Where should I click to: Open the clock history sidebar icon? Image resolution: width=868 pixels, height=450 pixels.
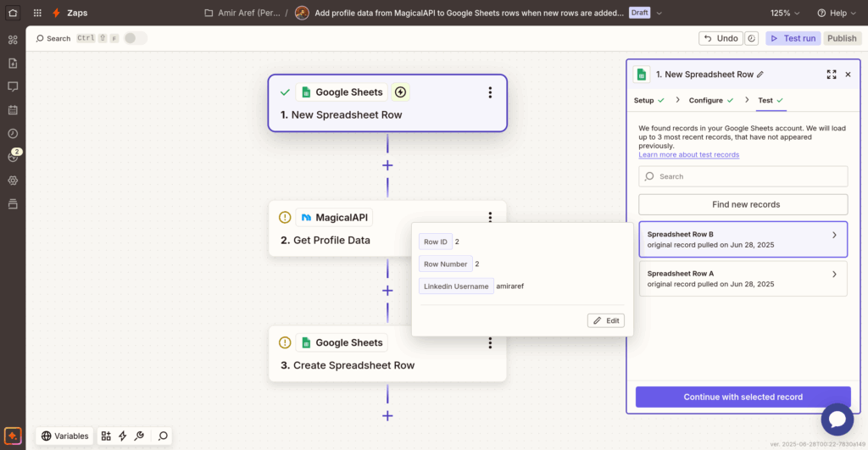13,133
